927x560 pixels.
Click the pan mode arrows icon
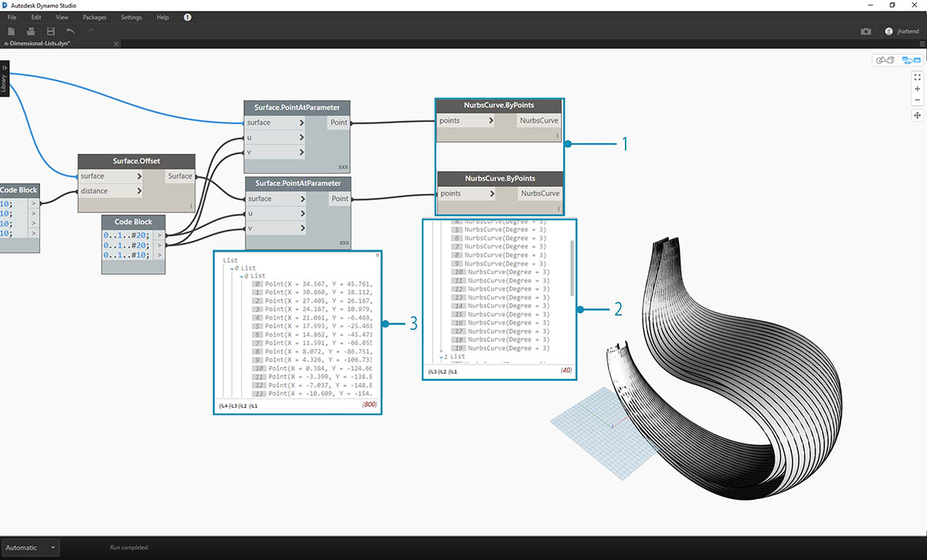pyautogui.click(x=917, y=115)
